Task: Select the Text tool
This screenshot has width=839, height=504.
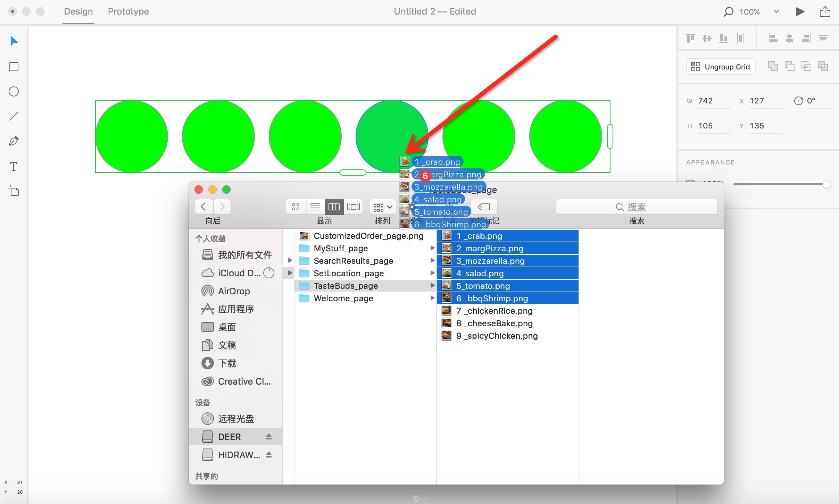Action: pos(14,167)
